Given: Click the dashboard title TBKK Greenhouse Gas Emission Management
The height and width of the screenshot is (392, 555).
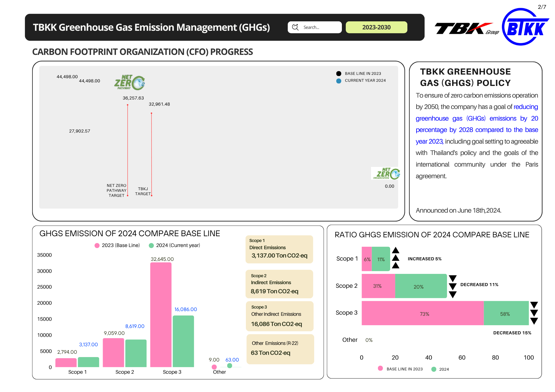Looking at the screenshot, I should pyautogui.click(x=152, y=27).
